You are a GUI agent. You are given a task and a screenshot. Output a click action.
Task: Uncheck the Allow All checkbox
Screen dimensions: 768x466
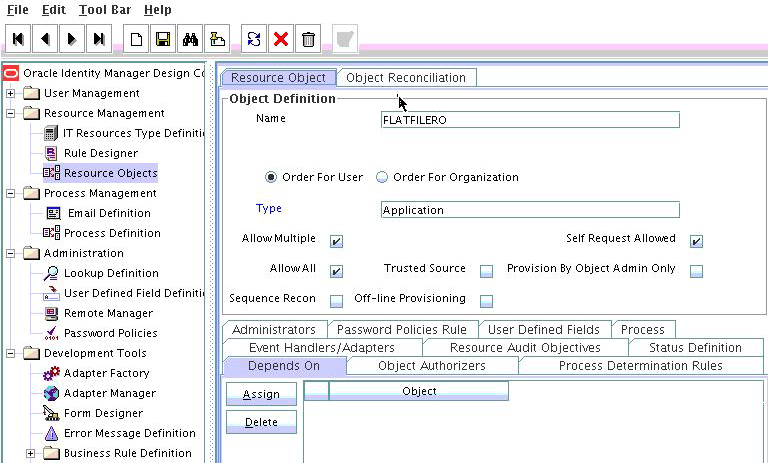[x=336, y=270]
